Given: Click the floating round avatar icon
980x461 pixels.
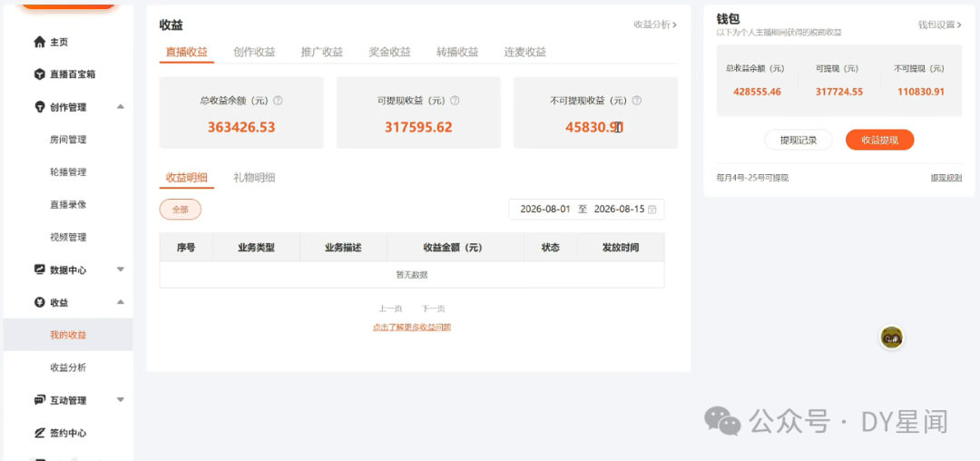Looking at the screenshot, I should pyautogui.click(x=891, y=338).
